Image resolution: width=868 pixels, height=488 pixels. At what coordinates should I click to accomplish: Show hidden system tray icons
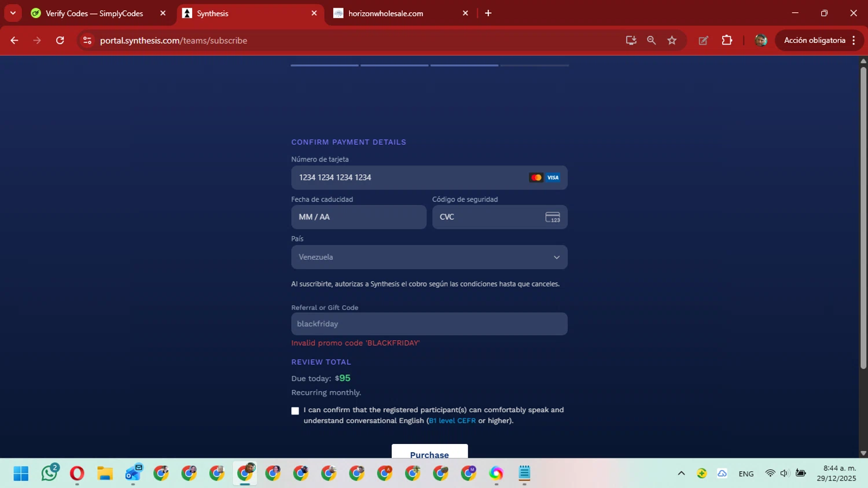coord(681,474)
